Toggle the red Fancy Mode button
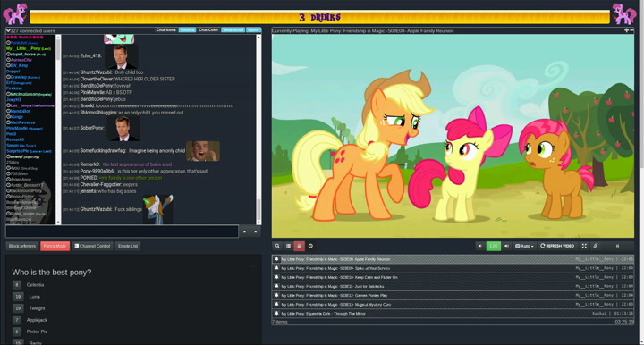 click(x=55, y=246)
